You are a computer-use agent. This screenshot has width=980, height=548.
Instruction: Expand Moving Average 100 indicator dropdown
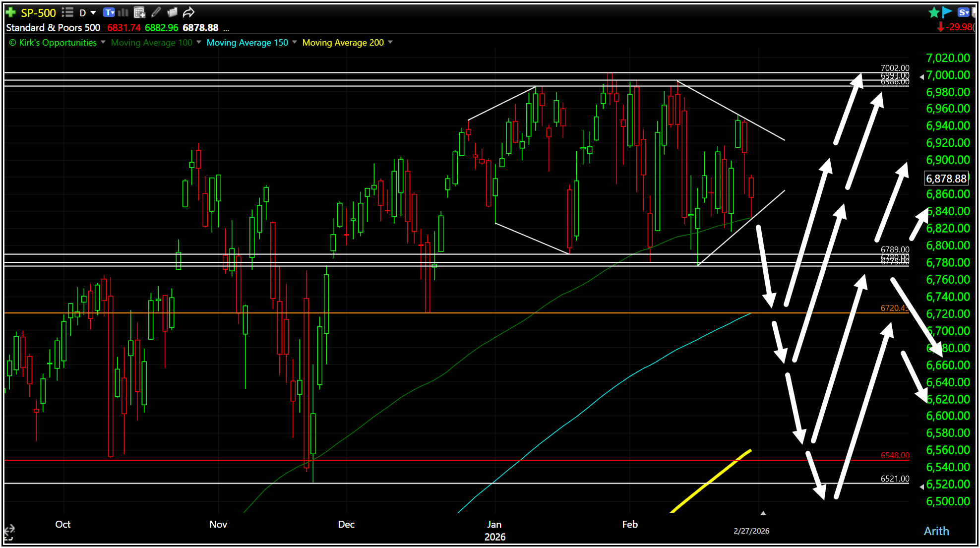point(199,42)
